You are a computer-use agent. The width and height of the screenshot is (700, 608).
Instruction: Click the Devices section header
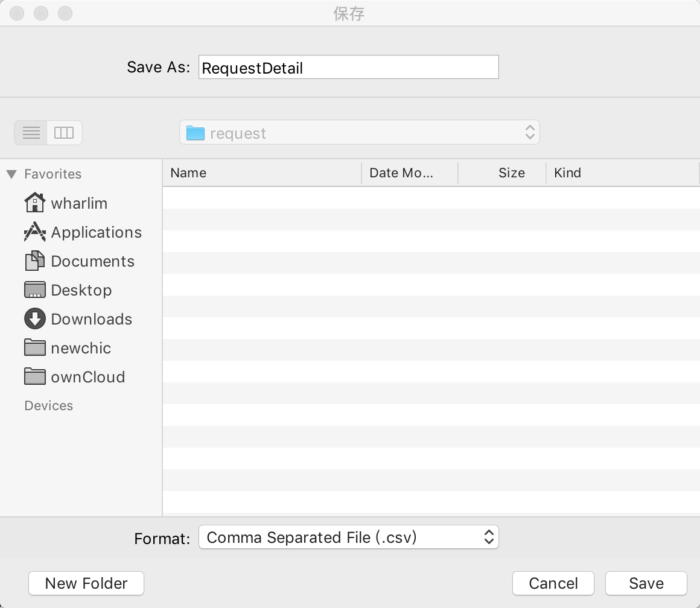tap(49, 405)
